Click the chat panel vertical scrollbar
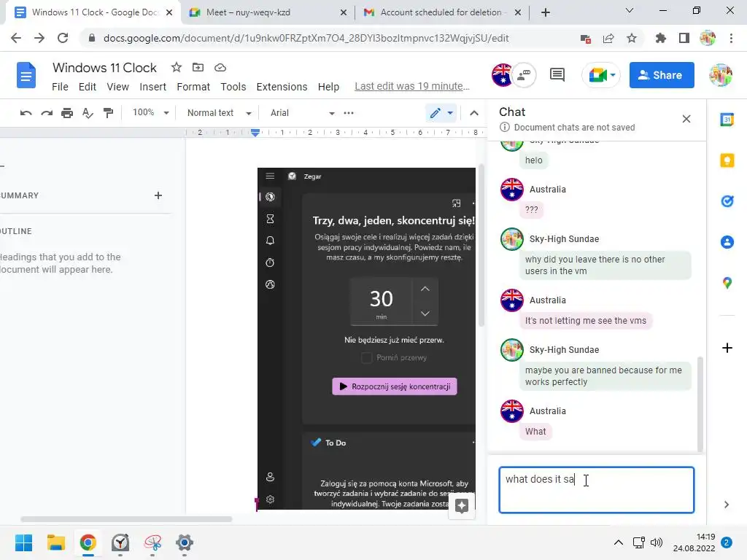Viewport: 747px width, 560px height. pyautogui.click(x=700, y=404)
